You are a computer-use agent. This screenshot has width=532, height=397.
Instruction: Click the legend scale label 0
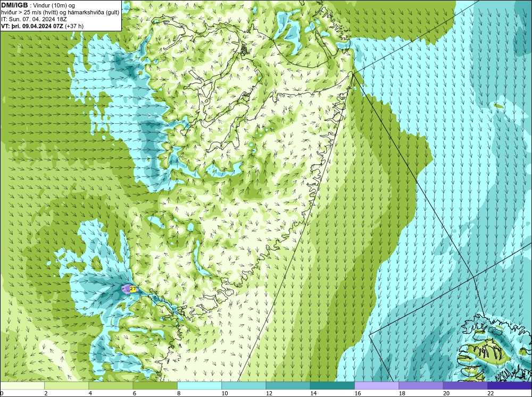pos(2,393)
